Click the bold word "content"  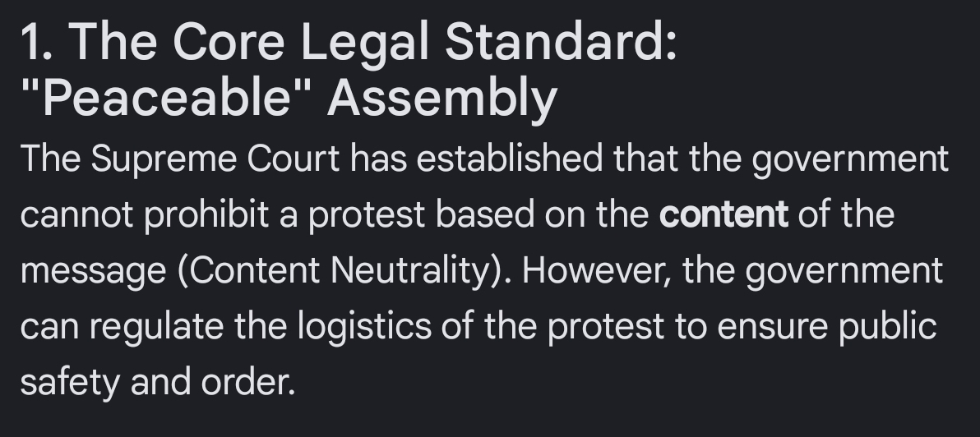pyautogui.click(x=723, y=214)
